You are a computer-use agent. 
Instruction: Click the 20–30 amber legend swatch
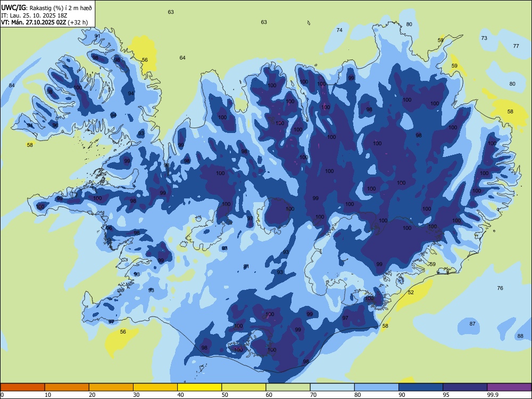point(111,387)
